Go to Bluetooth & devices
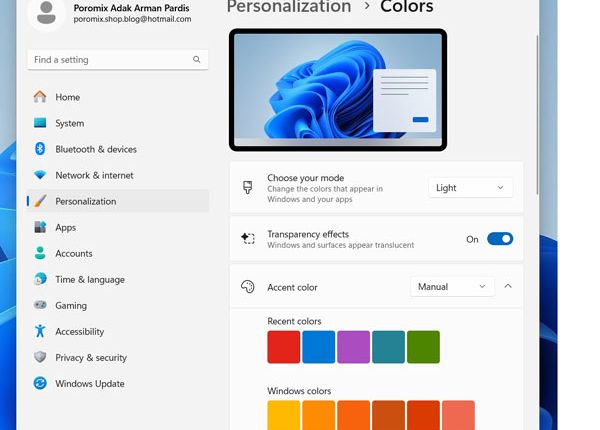 118,149
